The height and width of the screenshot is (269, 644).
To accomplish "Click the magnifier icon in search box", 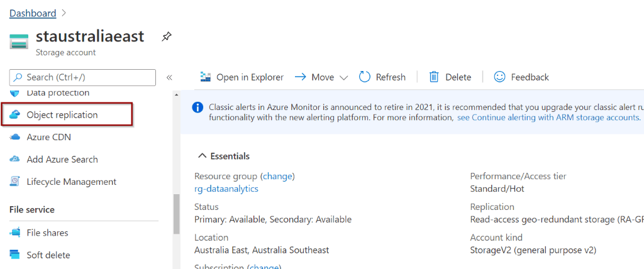I will (18, 77).
